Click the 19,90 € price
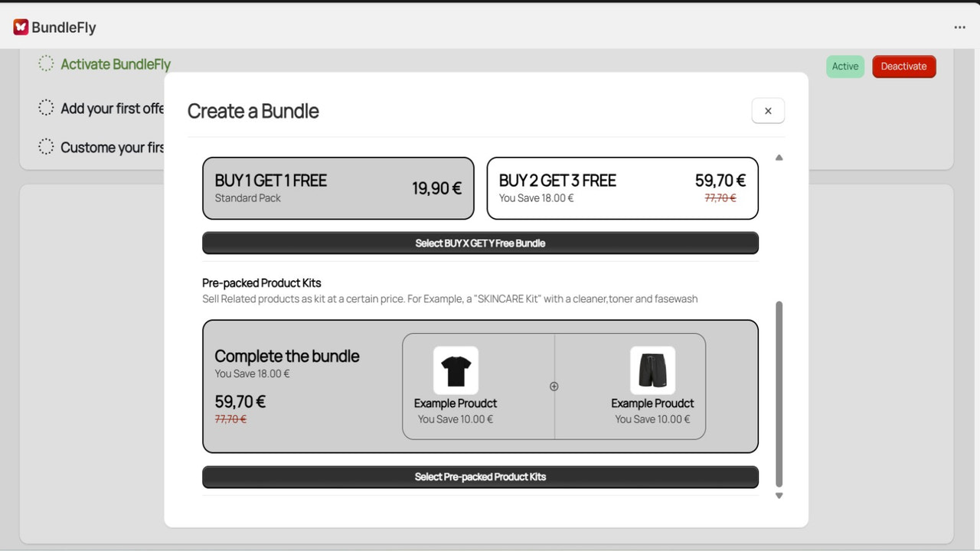Viewport: 980px width, 551px height. pos(436,188)
